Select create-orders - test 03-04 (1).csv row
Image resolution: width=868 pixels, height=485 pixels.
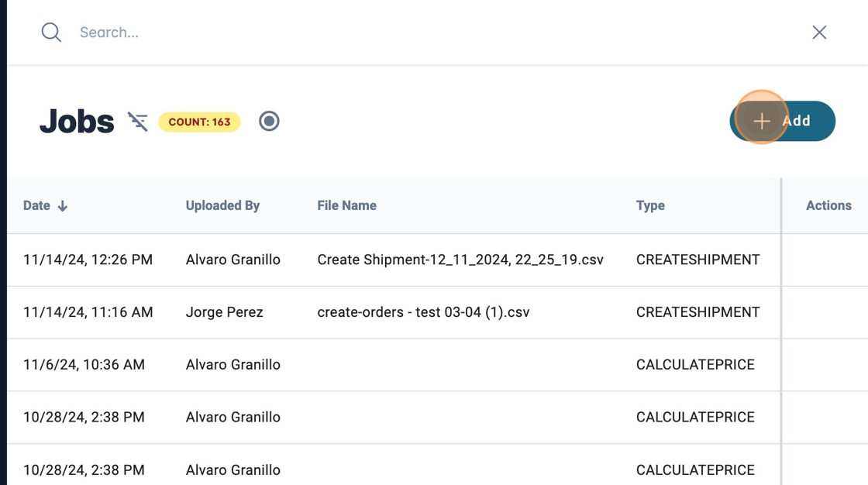tap(423, 313)
